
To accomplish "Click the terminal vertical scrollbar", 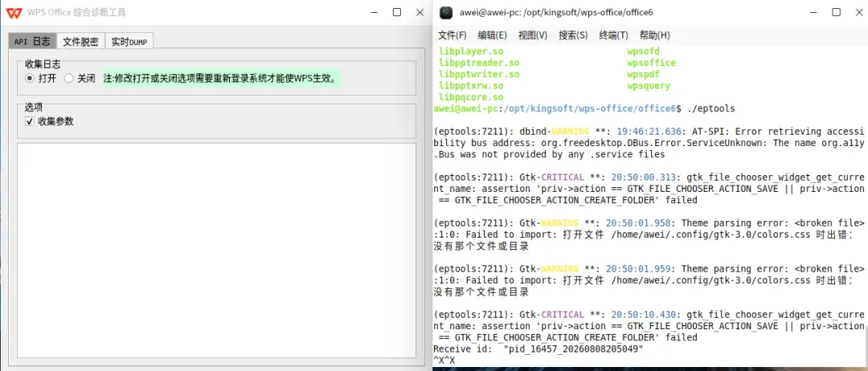I will pos(866,347).
